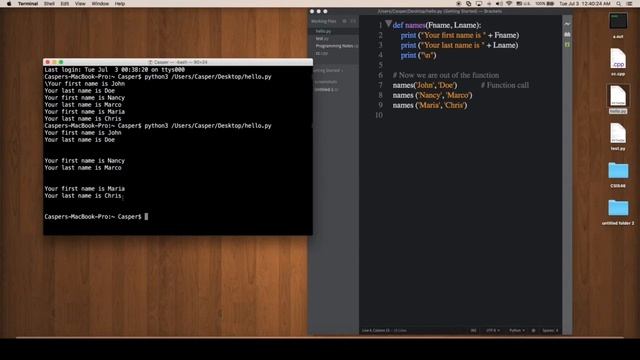Open Spotlight search magnifier icon
The width and height of the screenshot is (640, 360).
tap(619, 4)
